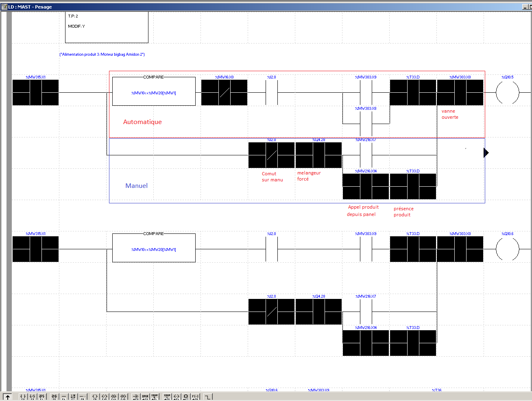Select the short horizontal link tool
Screen dimensions: 532x401
click(63, 397)
